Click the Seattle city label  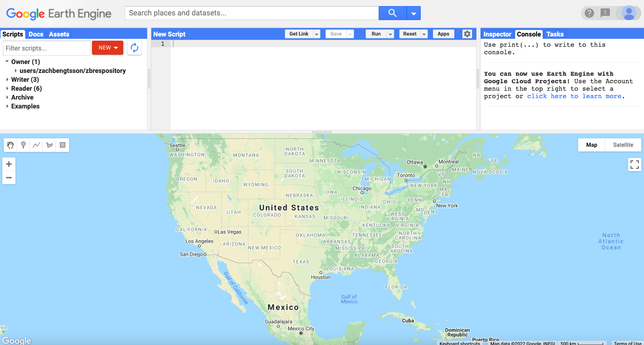(177, 145)
